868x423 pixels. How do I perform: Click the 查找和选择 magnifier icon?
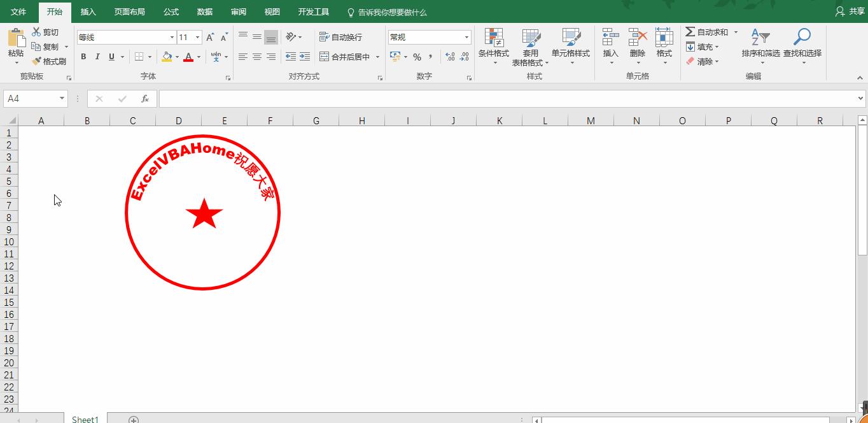tap(801, 36)
